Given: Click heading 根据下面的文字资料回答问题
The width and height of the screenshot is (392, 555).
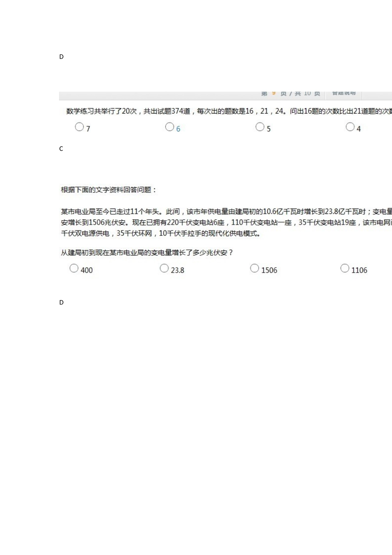Looking at the screenshot, I should click(109, 190).
